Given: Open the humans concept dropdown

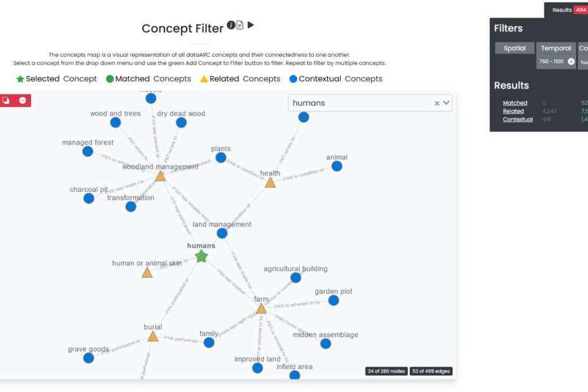Looking at the screenshot, I should pos(445,102).
